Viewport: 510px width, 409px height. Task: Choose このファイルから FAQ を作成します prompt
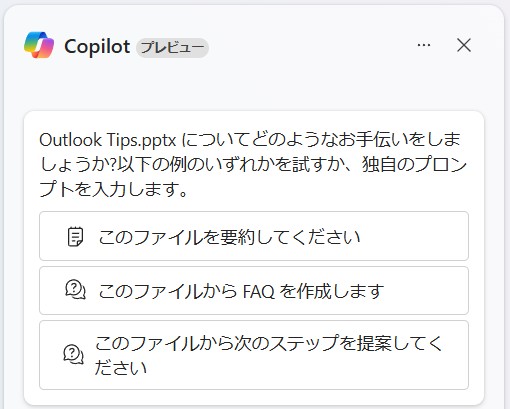point(254,290)
